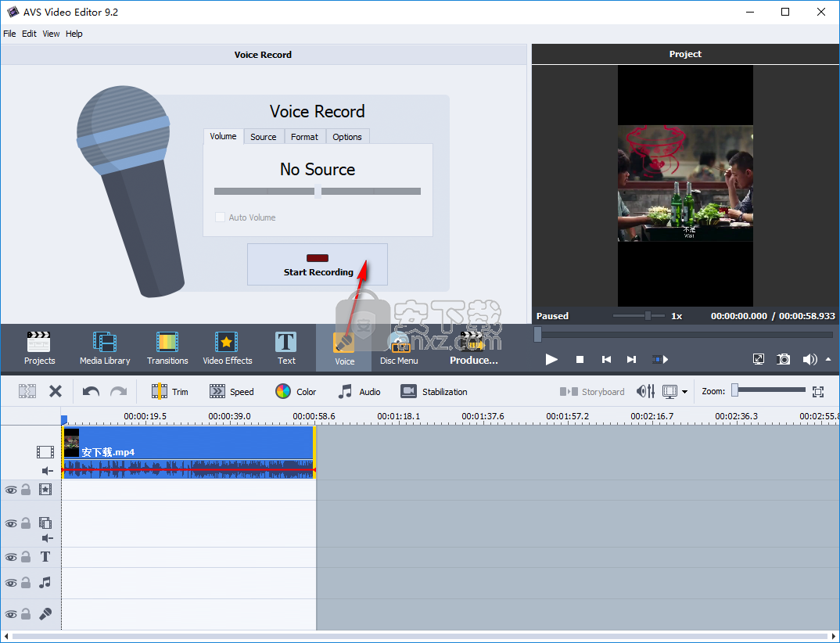Toggle visibility of voice track
Image resolution: width=840 pixels, height=643 pixels.
pos(11,614)
